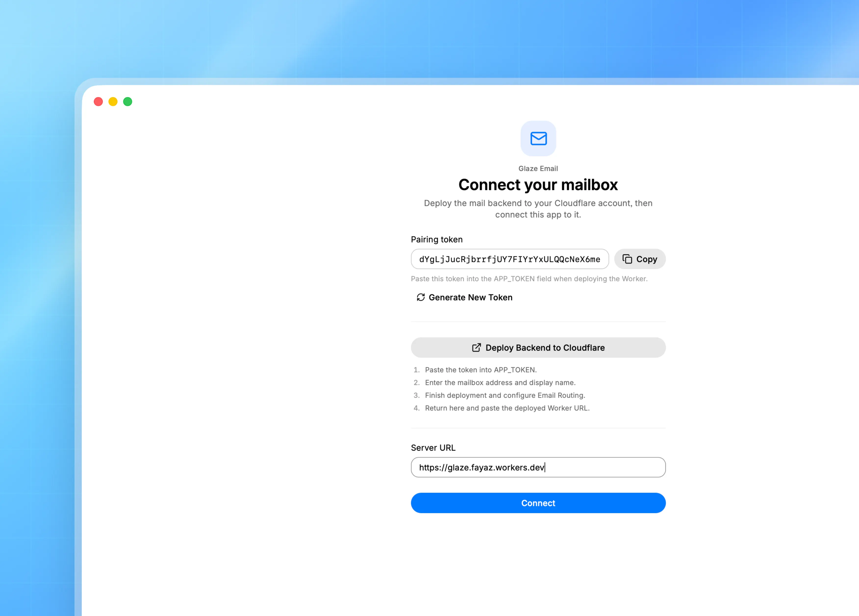859x616 pixels.
Task: Focus the Server URL input field
Action: pos(538,467)
